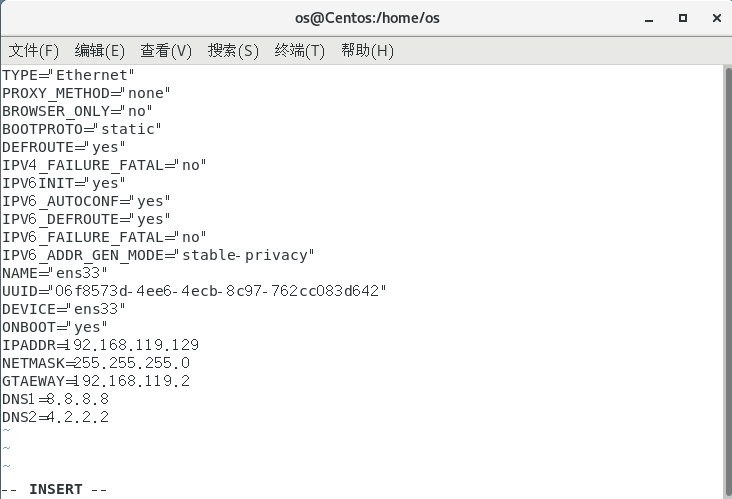
Task: Place cursor on DNS2=4.2.2.2 line
Action: pos(56,417)
